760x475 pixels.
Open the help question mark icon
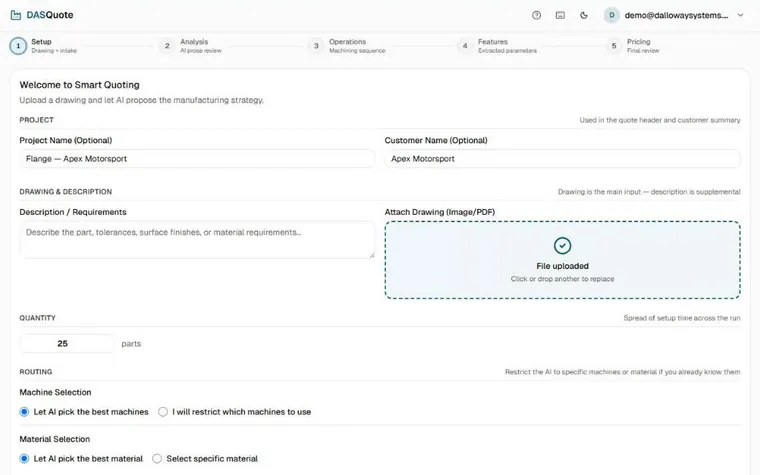point(536,15)
